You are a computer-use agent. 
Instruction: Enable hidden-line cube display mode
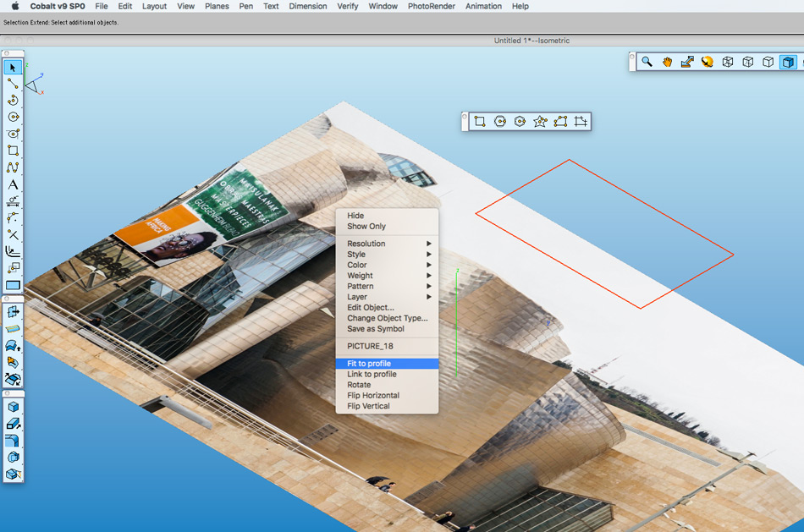click(x=747, y=62)
